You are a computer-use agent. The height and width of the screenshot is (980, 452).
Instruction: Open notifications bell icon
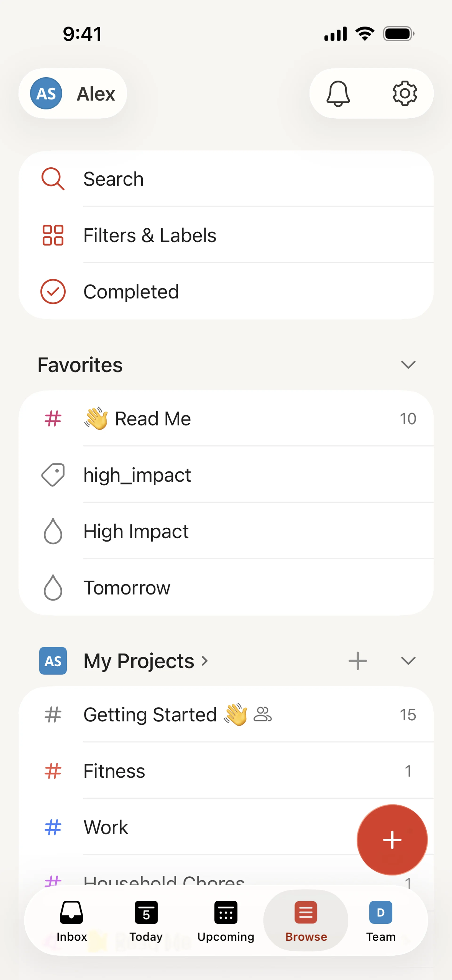[338, 93]
